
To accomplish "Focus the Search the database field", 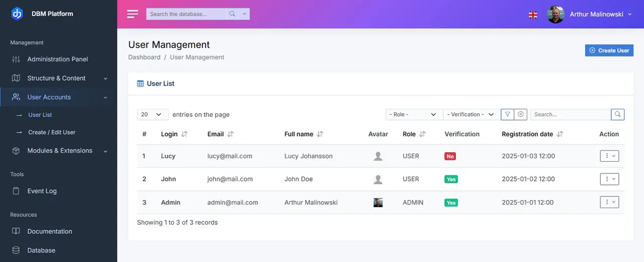I will tap(186, 14).
